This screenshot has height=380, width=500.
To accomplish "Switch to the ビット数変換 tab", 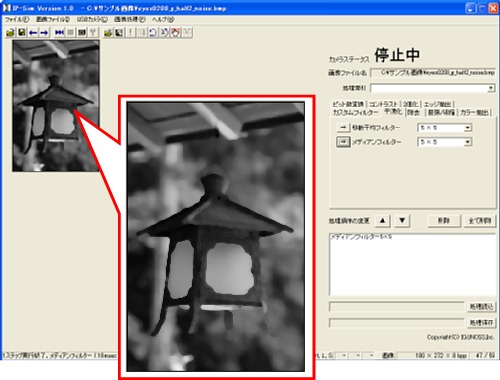I will point(348,104).
